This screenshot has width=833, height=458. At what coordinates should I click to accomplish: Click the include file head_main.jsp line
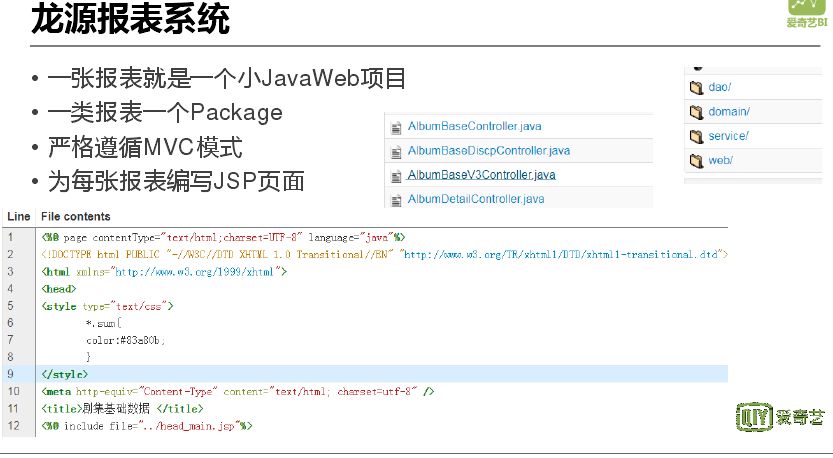click(x=147, y=426)
